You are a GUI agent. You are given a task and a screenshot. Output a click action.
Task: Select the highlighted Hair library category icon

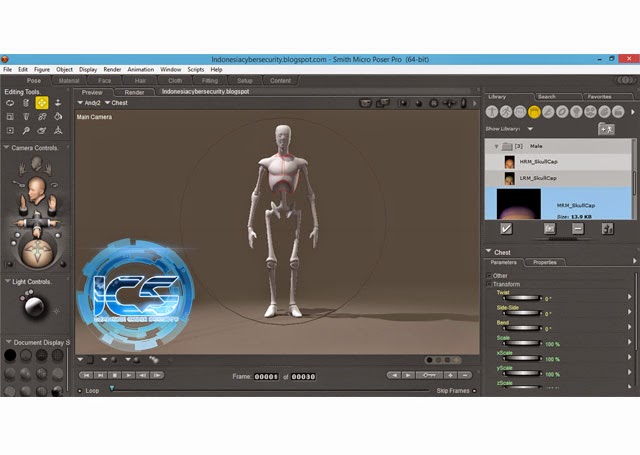(x=535, y=112)
